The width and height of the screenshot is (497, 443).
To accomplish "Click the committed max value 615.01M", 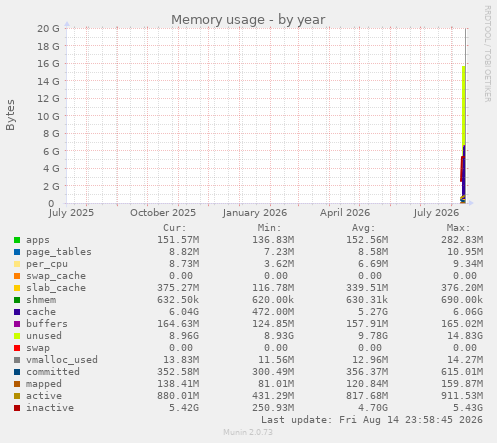I will [x=462, y=372].
